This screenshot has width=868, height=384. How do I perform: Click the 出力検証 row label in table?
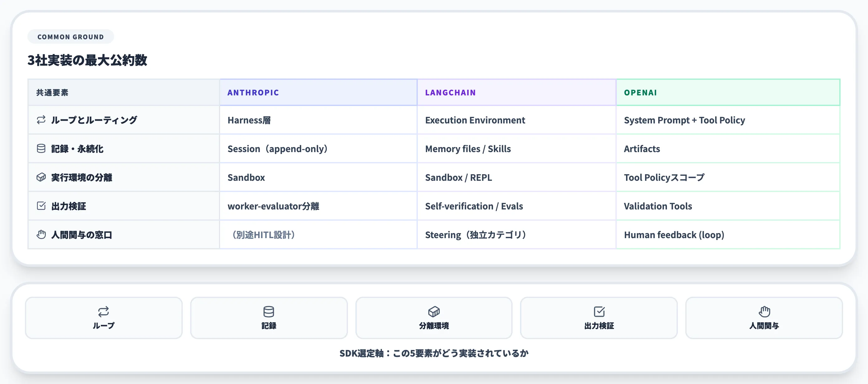coord(68,206)
